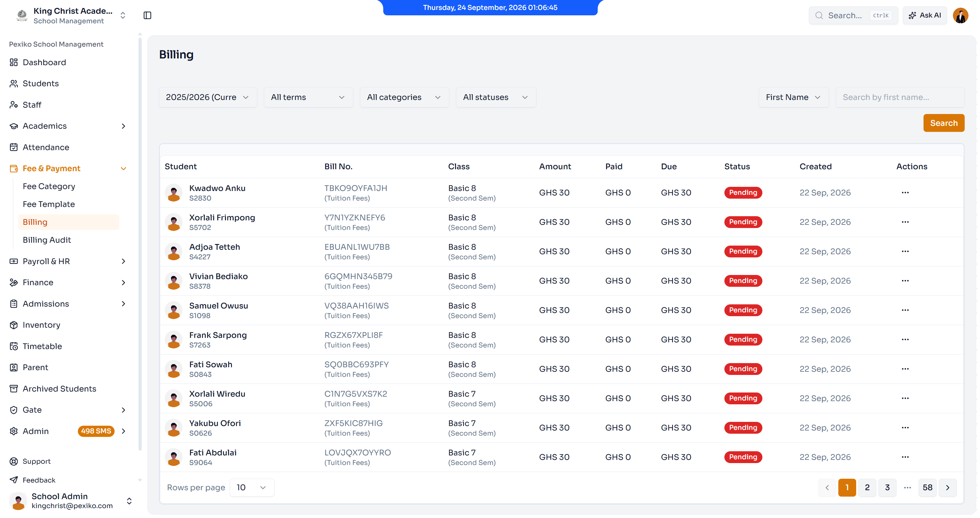Viewport: 980px width, 518px height.
Task: Focus the Search by first name field
Action: coord(900,97)
